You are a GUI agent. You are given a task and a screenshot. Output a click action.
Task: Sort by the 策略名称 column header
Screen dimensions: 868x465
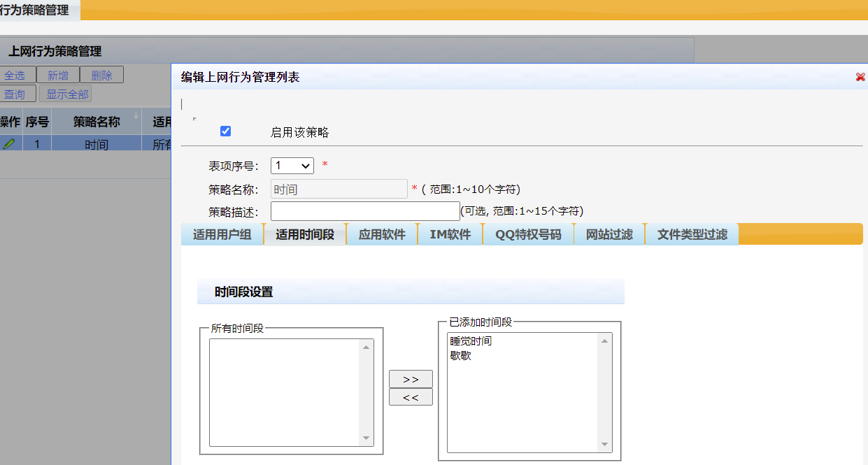97,122
